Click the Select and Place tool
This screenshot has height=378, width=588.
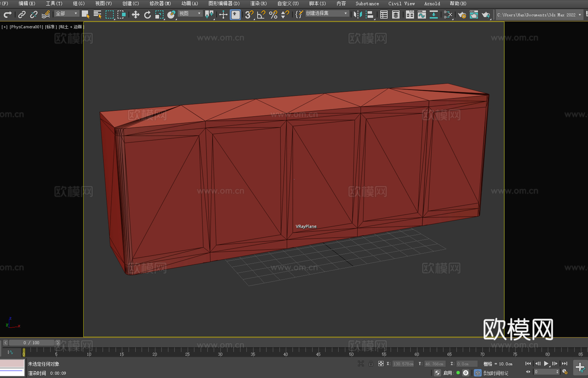pos(171,14)
